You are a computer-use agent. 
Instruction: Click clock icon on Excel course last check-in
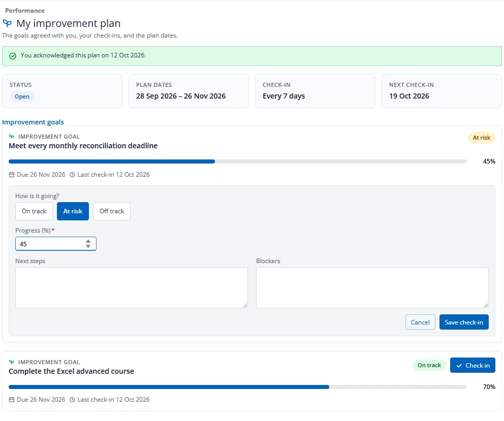pyautogui.click(x=72, y=400)
